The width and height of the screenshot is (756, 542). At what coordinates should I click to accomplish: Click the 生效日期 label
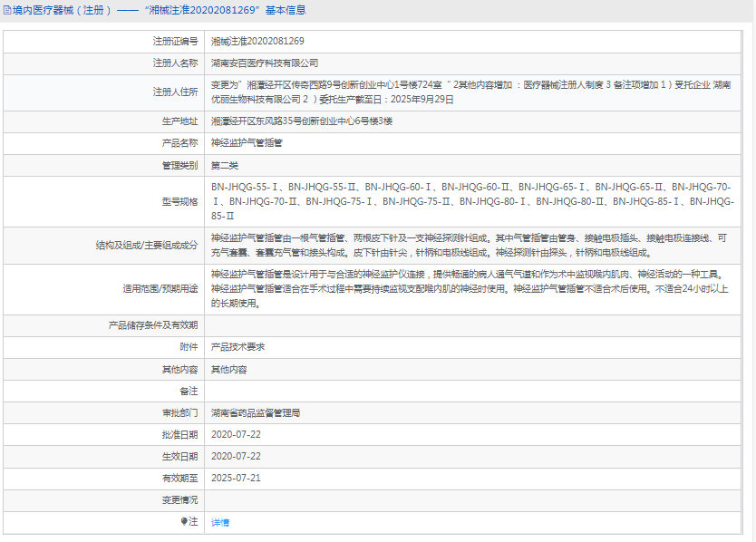pos(179,457)
